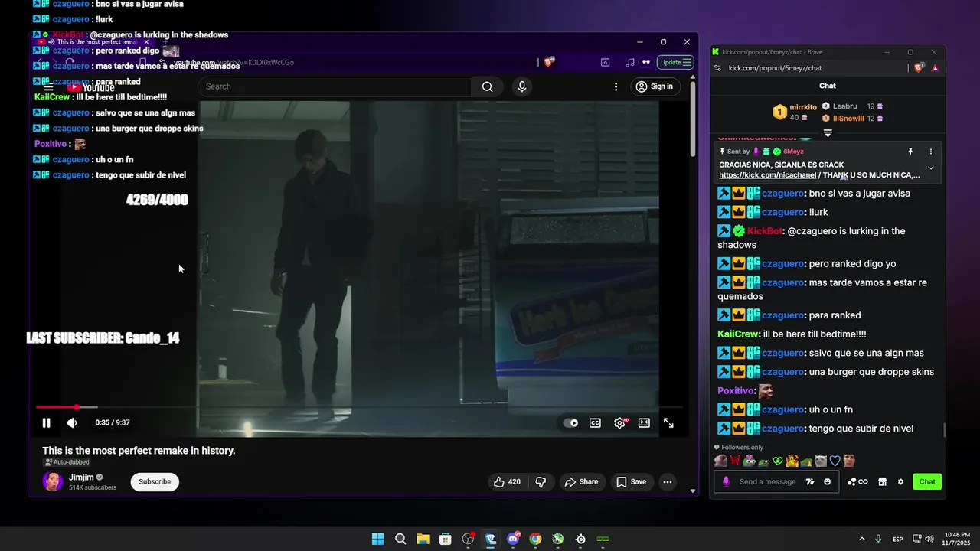Screen dimensions: 980x551
Task: Insert the blue heart quick emote
Action: click(835, 461)
